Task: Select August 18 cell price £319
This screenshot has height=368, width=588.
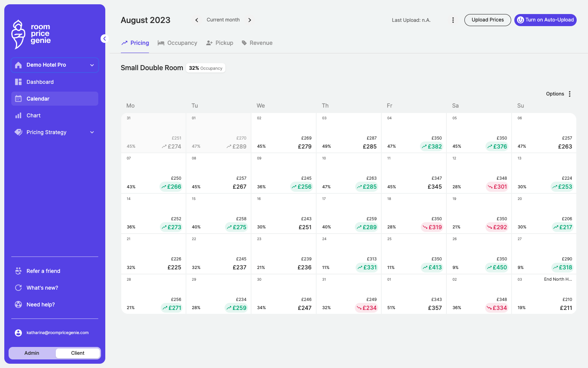Action: coord(432,227)
